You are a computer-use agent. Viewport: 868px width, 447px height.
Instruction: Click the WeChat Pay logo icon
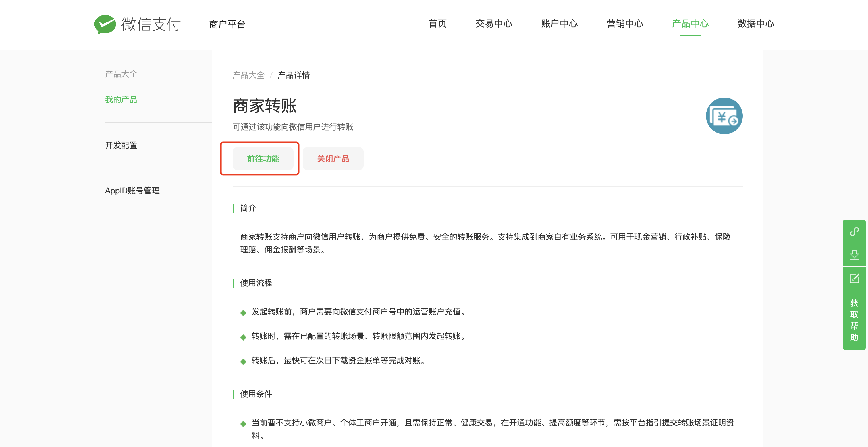105,24
